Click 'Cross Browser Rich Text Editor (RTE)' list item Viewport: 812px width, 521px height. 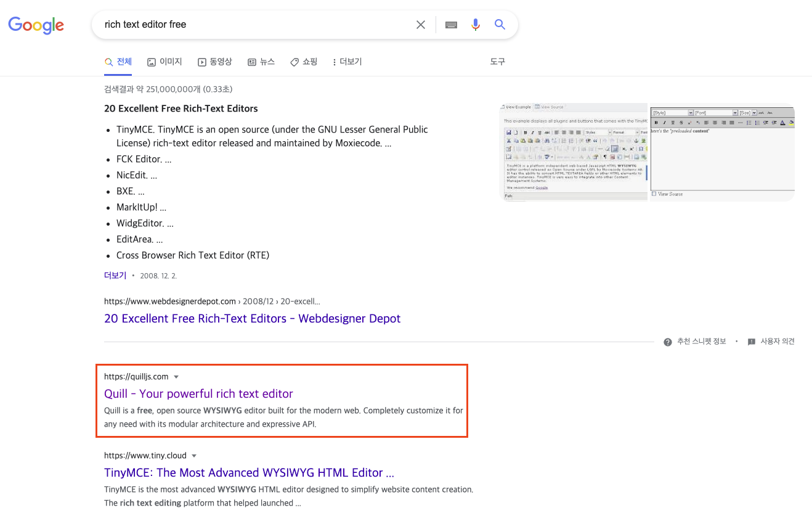(193, 255)
